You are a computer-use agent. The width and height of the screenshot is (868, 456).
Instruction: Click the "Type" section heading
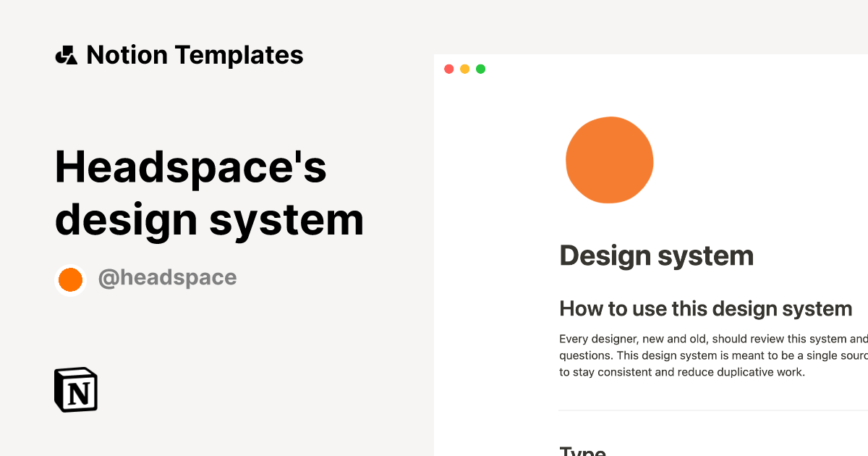(x=583, y=452)
